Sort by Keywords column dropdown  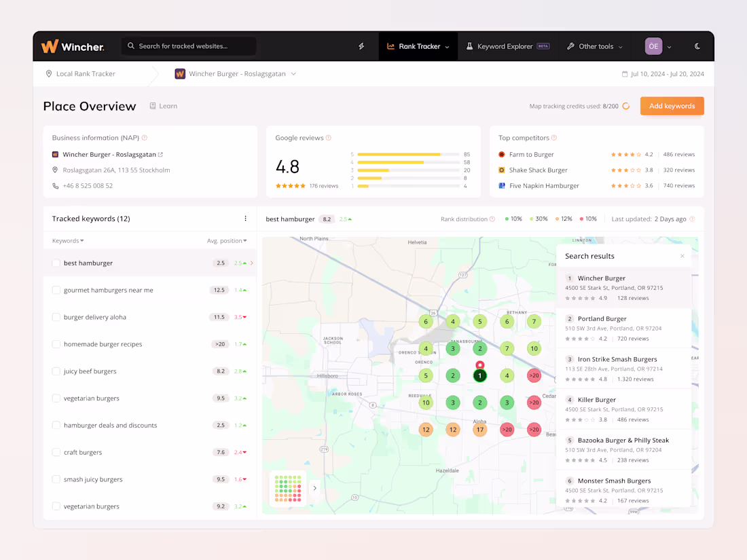coord(68,240)
